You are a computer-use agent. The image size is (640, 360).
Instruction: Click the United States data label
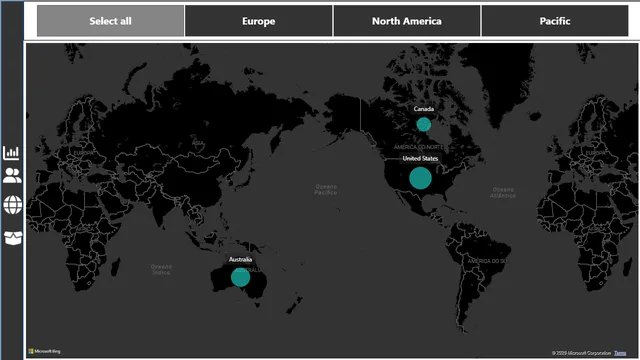pos(420,158)
